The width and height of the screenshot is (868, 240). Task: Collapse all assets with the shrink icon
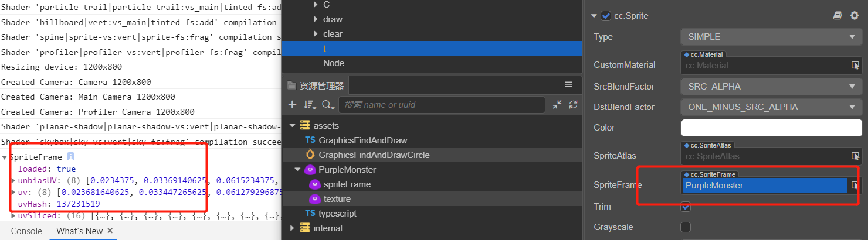tap(557, 105)
